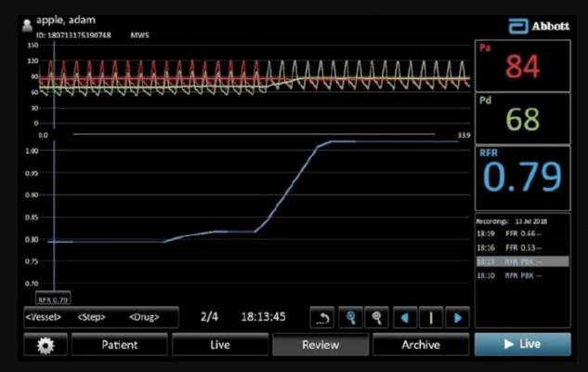Switch to the Archive tab
The image size is (588, 372).
[421, 345]
